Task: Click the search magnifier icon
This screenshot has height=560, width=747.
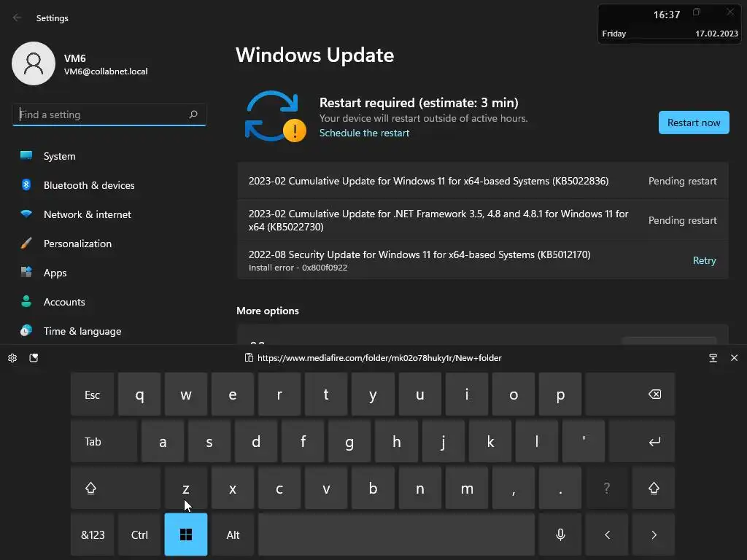Action: click(x=193, y=114)
